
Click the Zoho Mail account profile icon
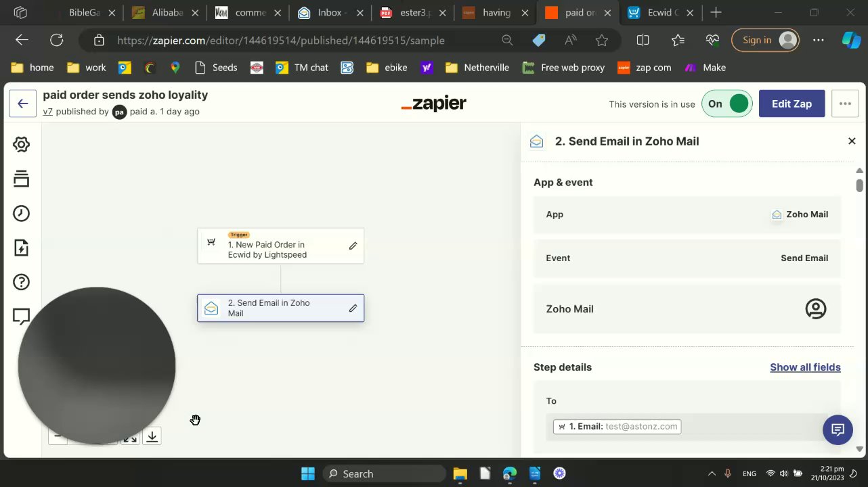click(x=816, y=308)
